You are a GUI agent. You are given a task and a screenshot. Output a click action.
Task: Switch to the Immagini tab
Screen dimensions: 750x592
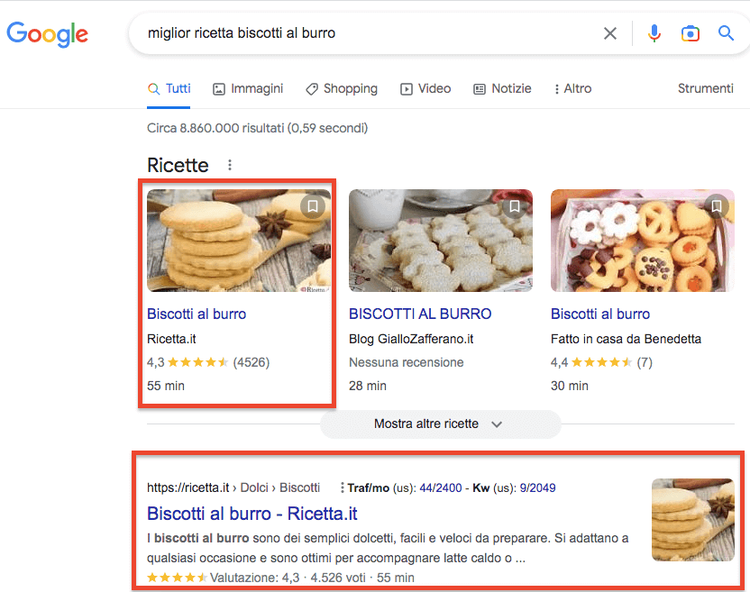click(x=248, y=89)
